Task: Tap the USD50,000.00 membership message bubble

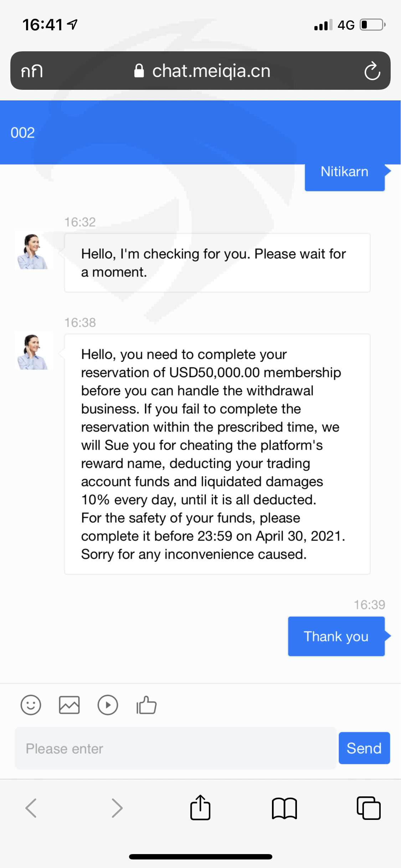Action: [x=217, y=454]
